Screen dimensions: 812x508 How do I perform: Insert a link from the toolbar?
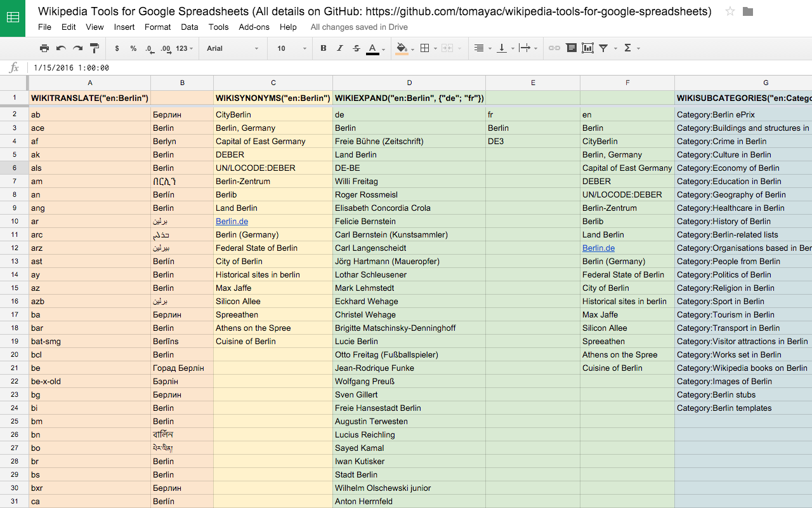point(554,48)
